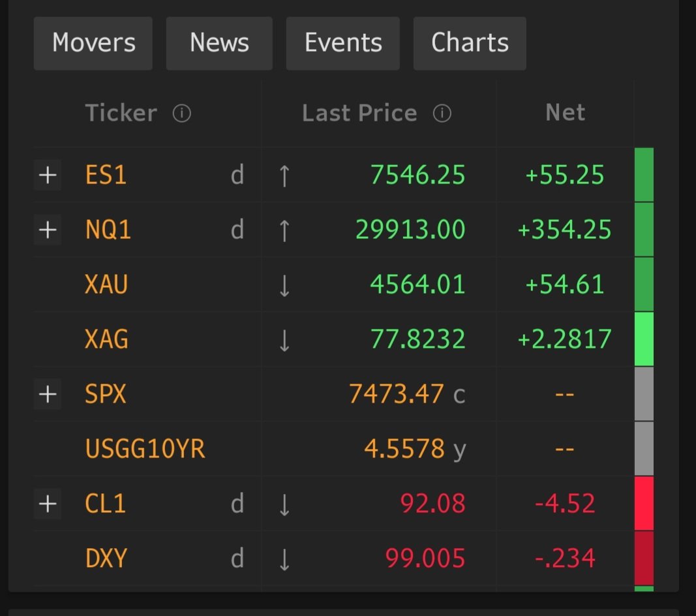The image size is (696, 616).
Task: Click the down arrow in CL1 row
Action: (x=284, y=504)
